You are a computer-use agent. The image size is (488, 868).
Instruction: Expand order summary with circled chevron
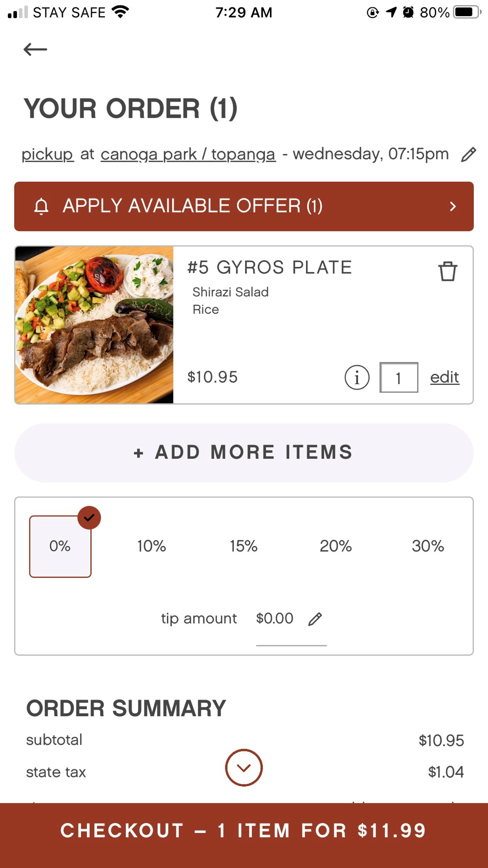pos(244,767)
